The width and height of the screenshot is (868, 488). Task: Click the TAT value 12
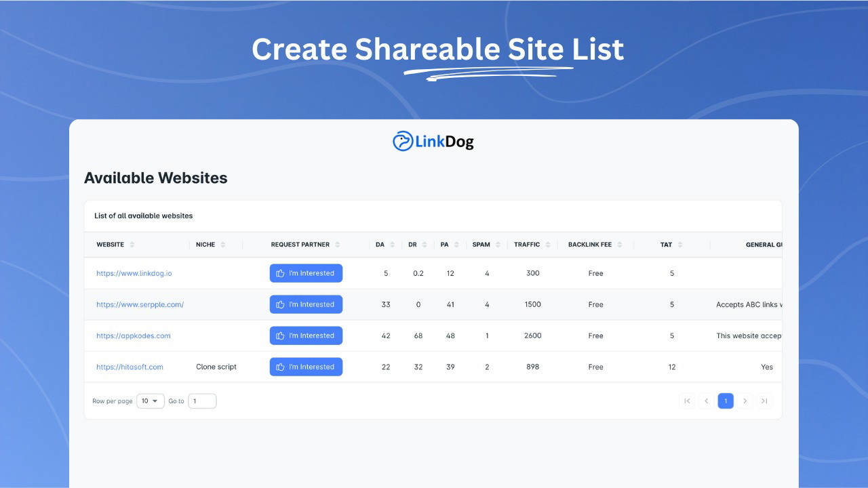point(672,367)
